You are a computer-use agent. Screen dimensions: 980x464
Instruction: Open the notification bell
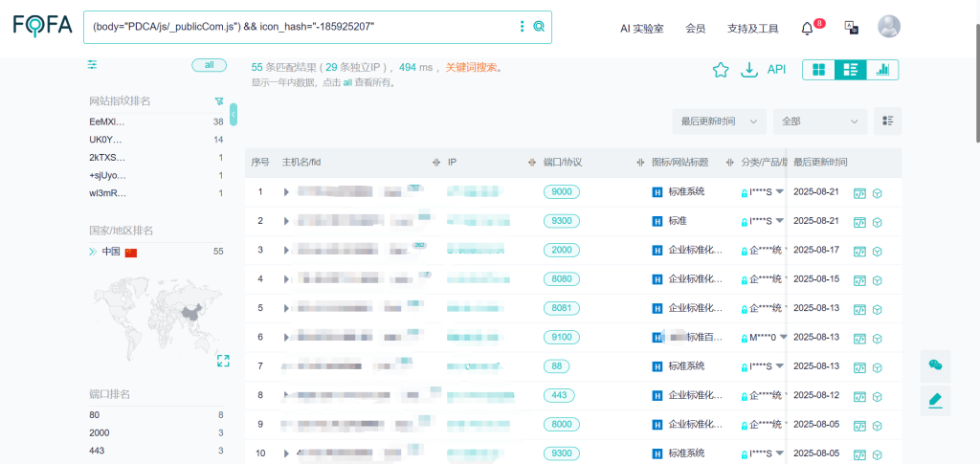click(807, 28)
